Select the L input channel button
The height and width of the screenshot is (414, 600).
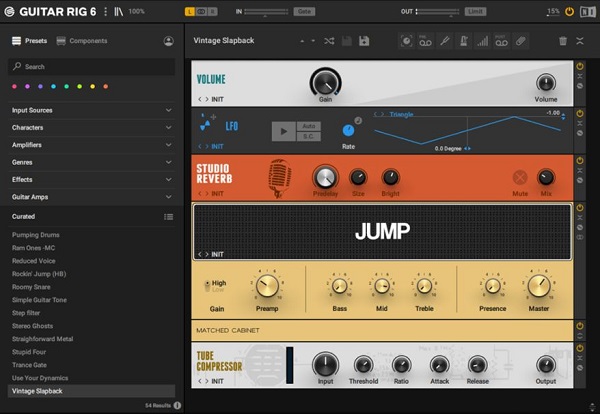190,12
